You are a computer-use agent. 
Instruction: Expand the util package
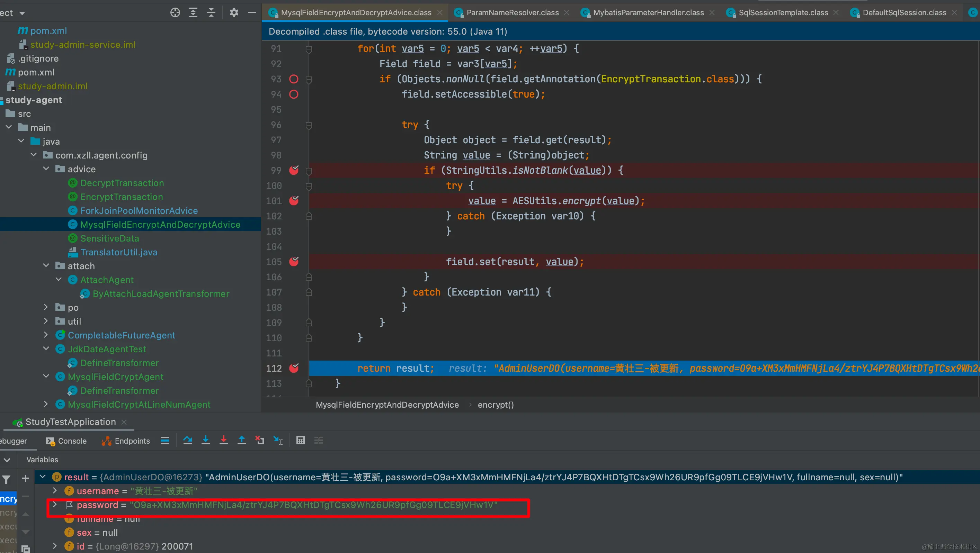pyautogui.click(x=46, y=321)
